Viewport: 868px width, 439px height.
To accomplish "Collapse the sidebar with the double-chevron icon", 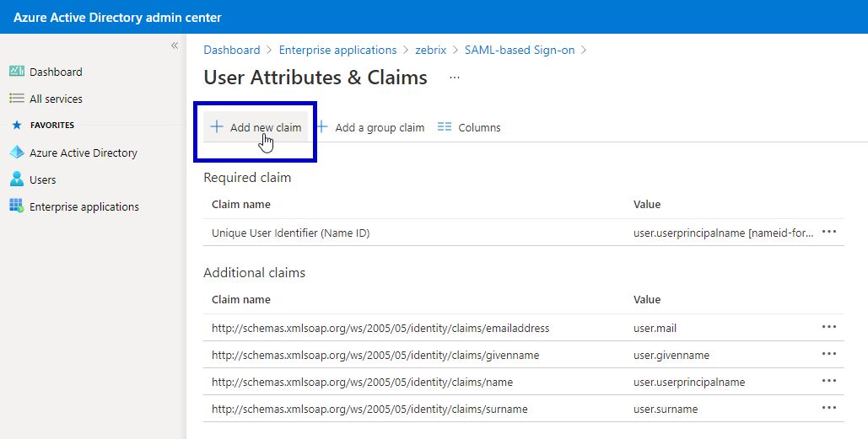I will click(x=175, y=46).
